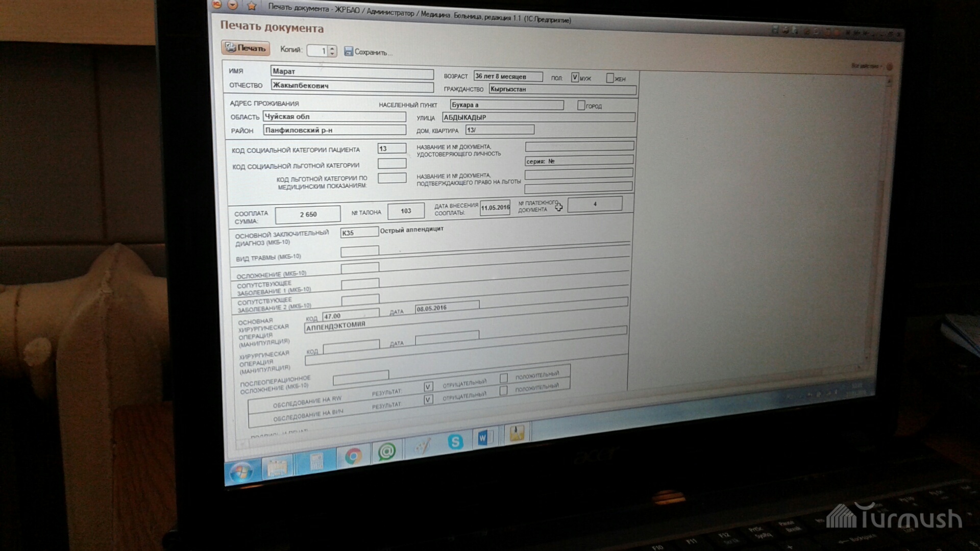
Task: Open the Paint palette taskbar icon
Action: (422, 446)
